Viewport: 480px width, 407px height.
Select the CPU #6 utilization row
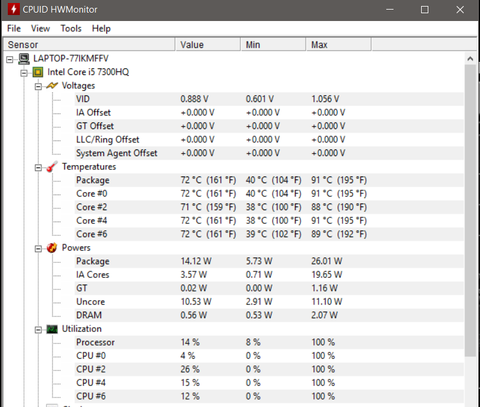point(269,396)
